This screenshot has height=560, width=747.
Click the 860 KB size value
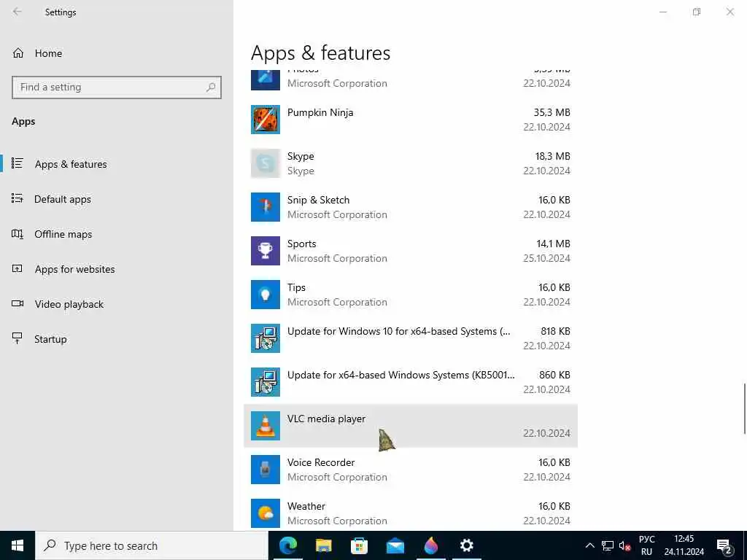[554, 376]
